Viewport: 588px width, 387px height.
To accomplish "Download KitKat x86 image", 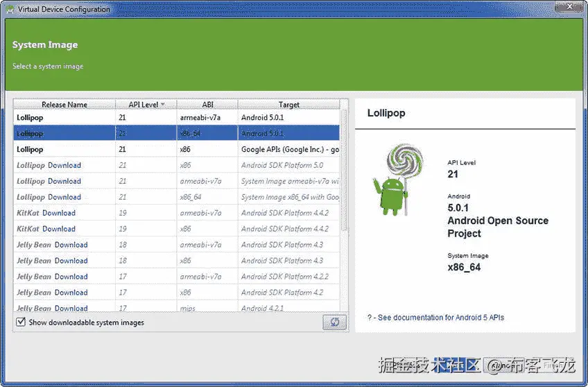I will coord(59,229).
